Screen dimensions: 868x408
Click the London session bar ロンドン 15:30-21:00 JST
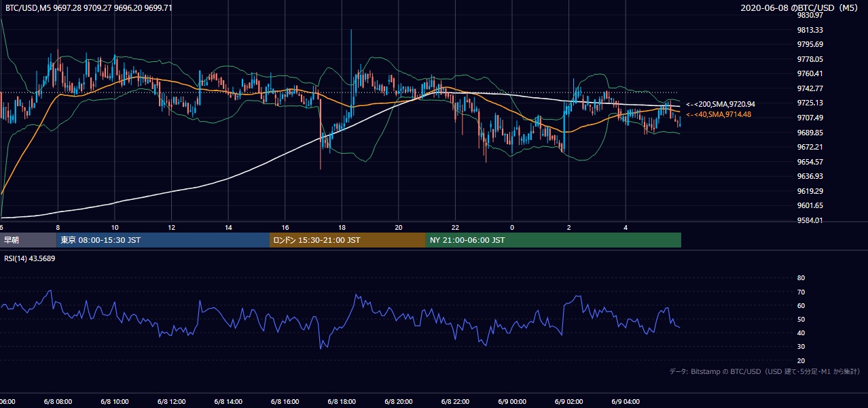point(348,240)
